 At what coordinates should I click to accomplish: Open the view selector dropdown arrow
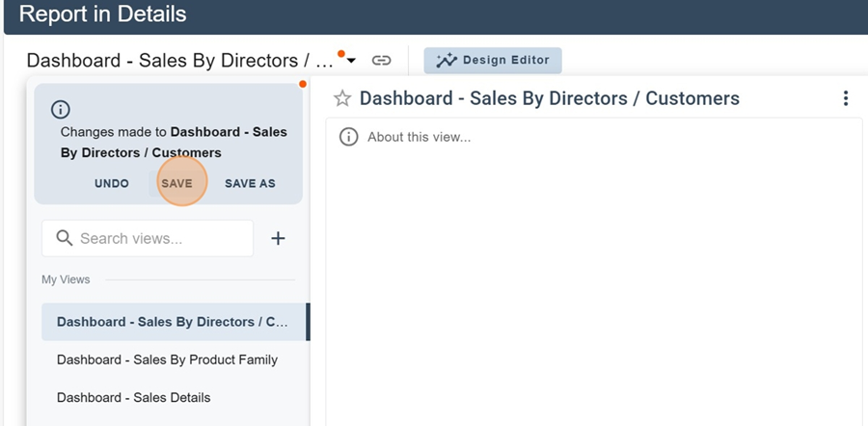click(352, 61)
